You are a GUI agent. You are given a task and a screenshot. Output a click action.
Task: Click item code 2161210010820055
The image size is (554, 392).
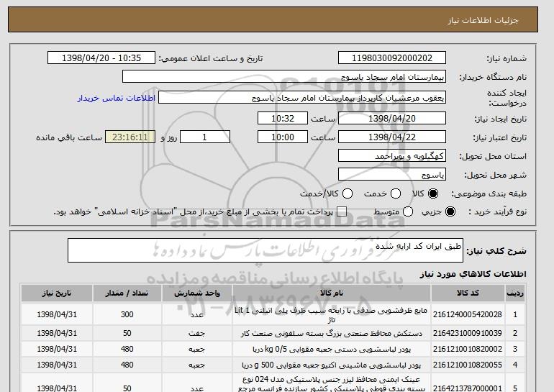pyautogui.click(x=468, y=365)
